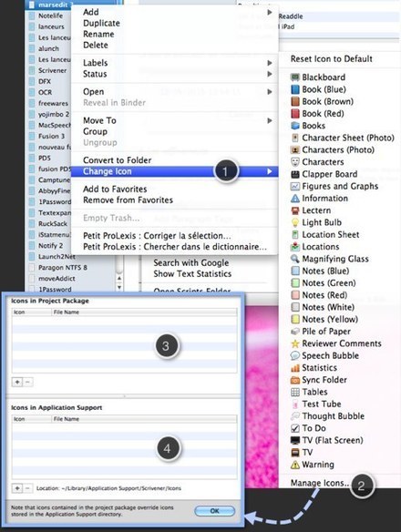Select the Reviewer Comments star icon
This screenshot has height=532, width=401.
click(x=336, y=343)
